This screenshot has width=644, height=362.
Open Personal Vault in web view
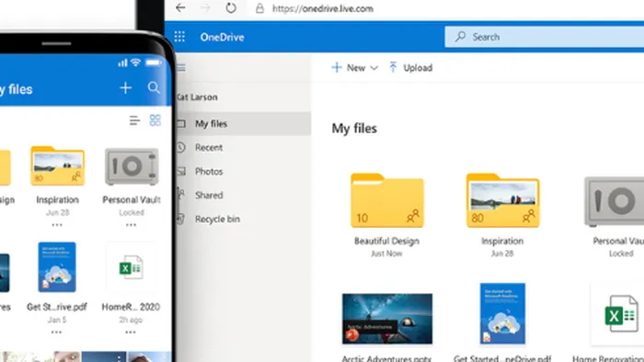(615, 201)
